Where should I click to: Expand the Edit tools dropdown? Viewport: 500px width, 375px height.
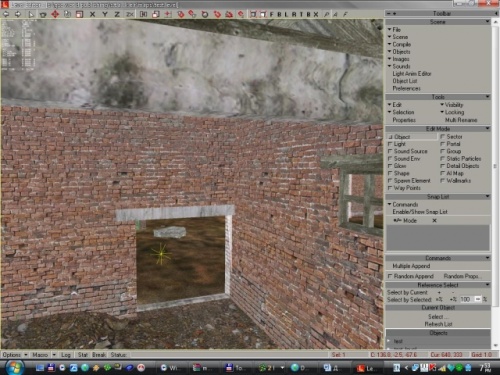coord(395,105)
